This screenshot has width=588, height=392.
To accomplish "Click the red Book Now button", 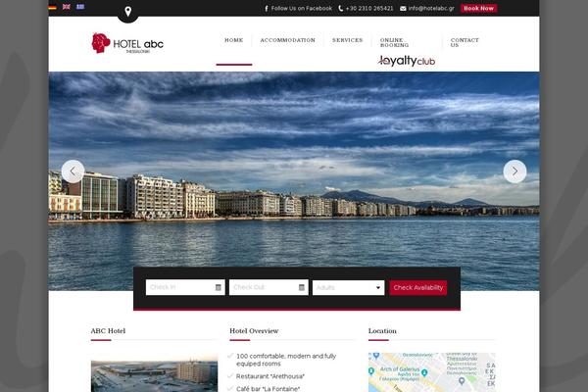I will [x=478, y=8].
